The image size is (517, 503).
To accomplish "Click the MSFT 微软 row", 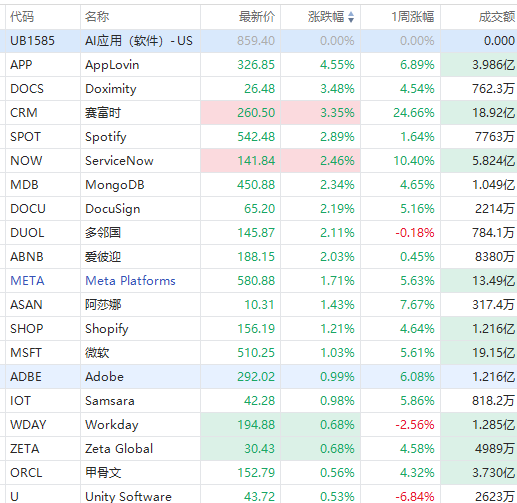I will (258, 353).
